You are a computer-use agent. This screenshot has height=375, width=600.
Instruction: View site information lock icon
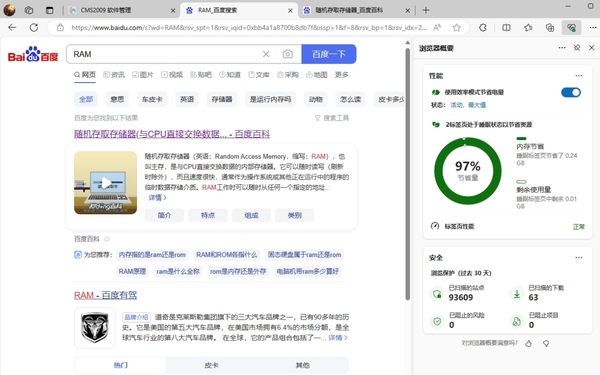click(x=60, y=28)
